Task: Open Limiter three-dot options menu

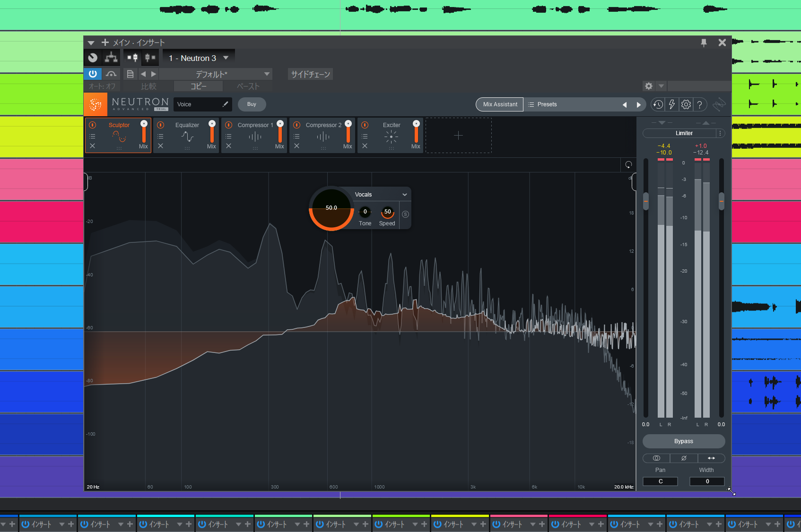Action: [720, 133]
